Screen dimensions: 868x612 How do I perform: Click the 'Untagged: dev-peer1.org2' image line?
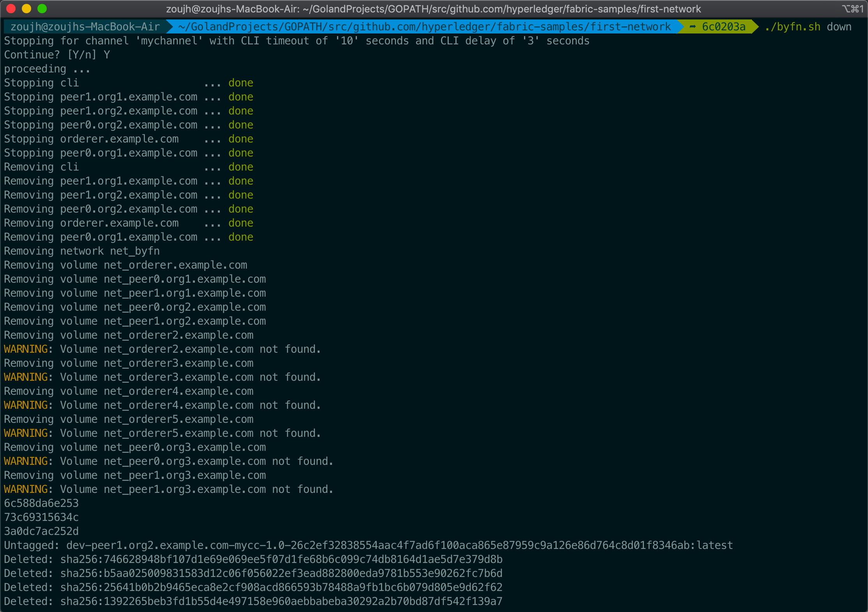coord(368,545)
